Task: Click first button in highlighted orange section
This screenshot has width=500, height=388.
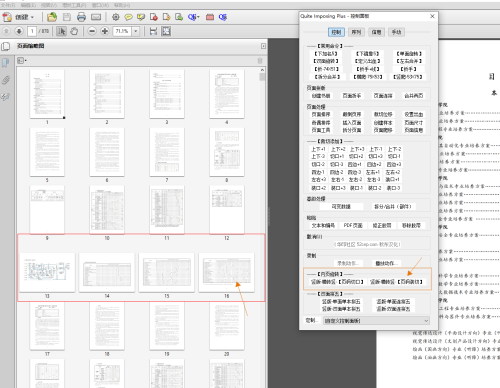Action: click(x=337, y=282)
